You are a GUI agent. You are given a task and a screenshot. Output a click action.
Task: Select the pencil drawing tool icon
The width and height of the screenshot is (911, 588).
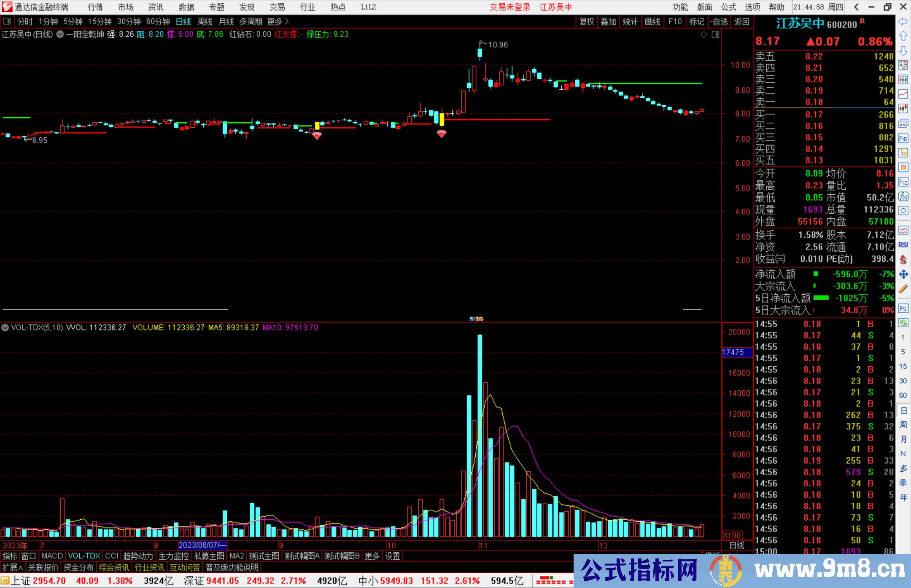(903, 289)
